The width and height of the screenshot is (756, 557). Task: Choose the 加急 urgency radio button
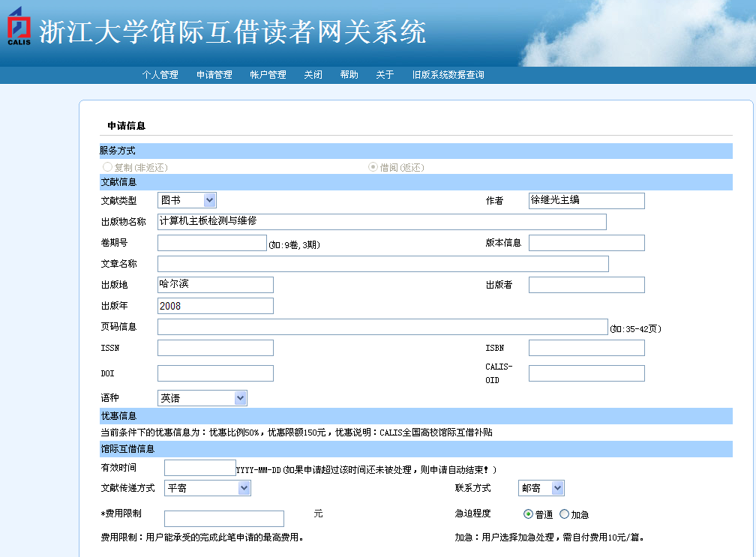(564, 514)
